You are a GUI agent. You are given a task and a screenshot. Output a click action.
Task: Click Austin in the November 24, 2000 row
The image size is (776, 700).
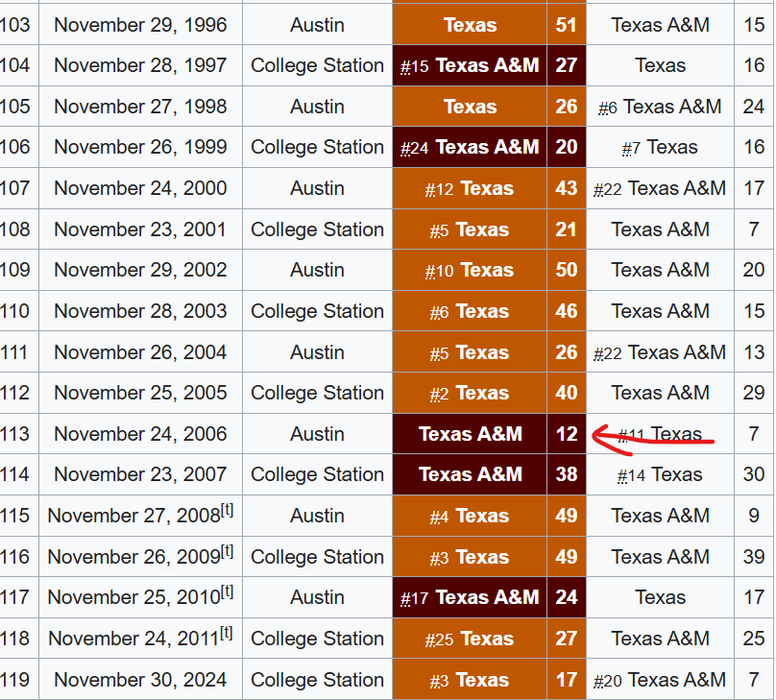[317, 188]
